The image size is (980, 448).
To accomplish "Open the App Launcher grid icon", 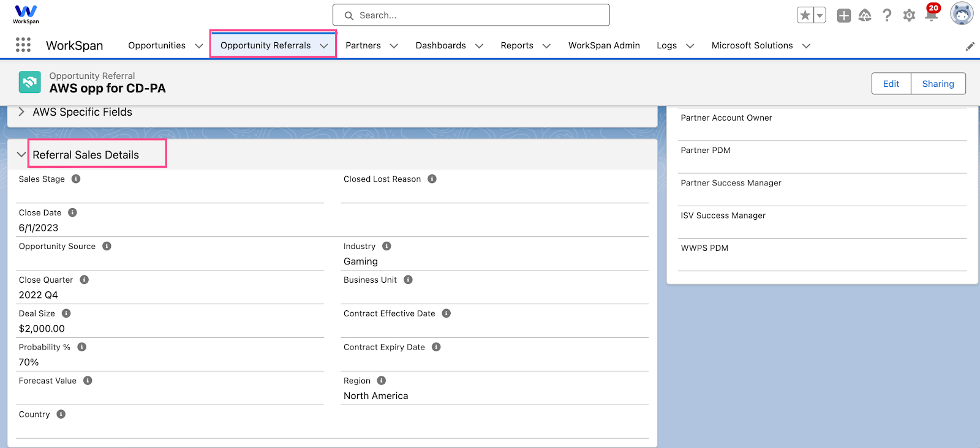I will click(x=23, y=45).
